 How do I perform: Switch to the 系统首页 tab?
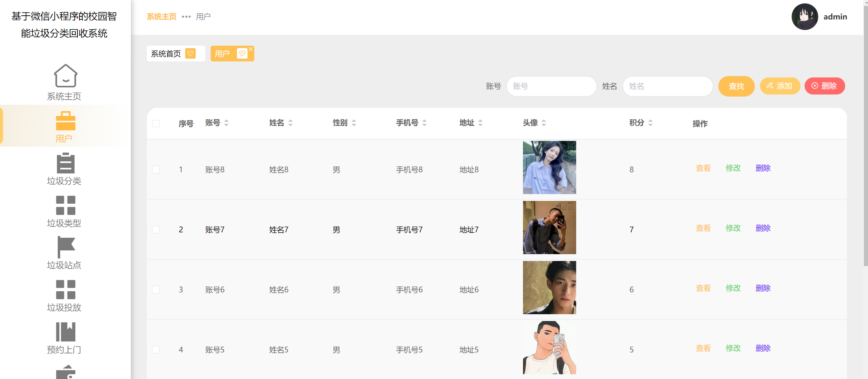166,54
